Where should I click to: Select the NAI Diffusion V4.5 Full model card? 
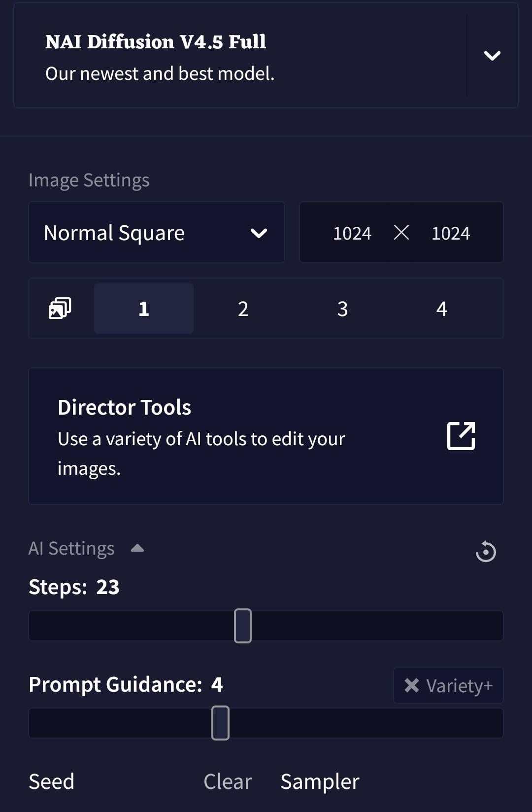point(266,55)
